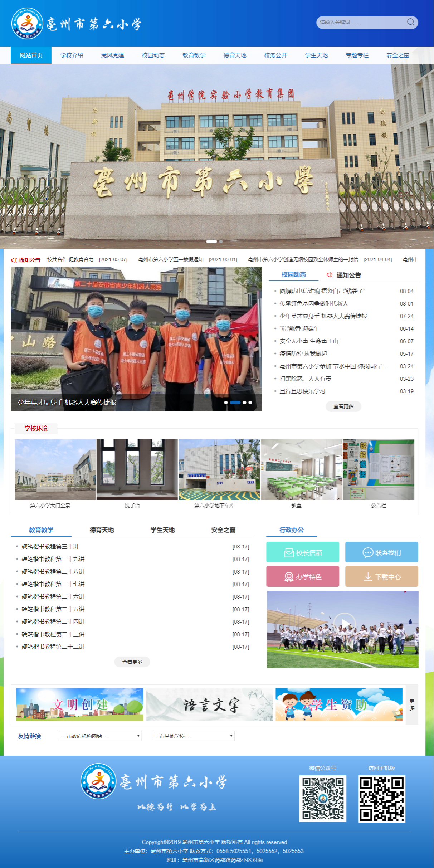Viewport: 434px width, 868px height.
Task: Expand the 市其他学校 dropdown
Action: [193, 736]
